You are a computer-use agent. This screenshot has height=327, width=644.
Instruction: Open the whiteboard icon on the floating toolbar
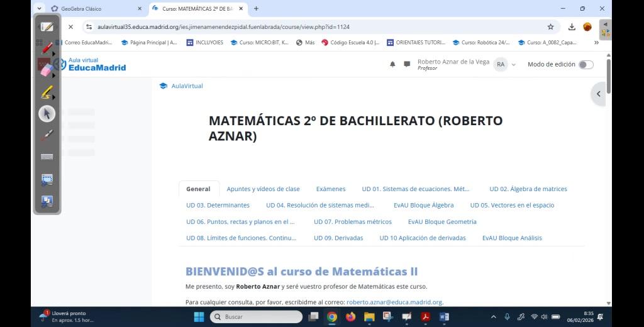click(47, 27)
